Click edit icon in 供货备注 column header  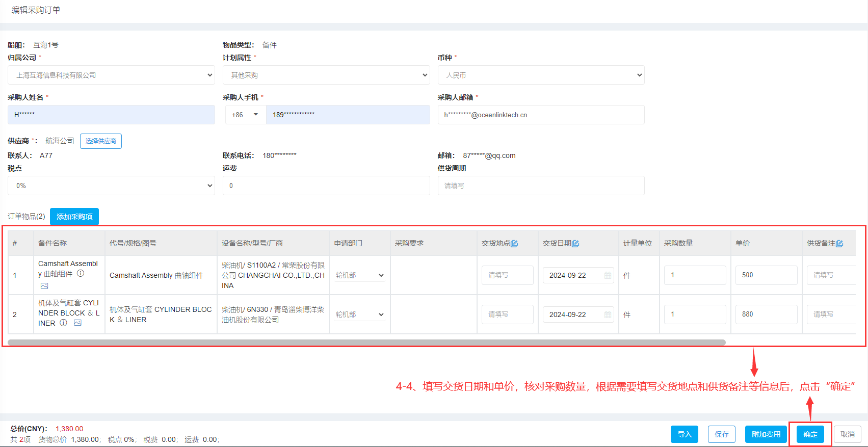(x=839, y=244)
